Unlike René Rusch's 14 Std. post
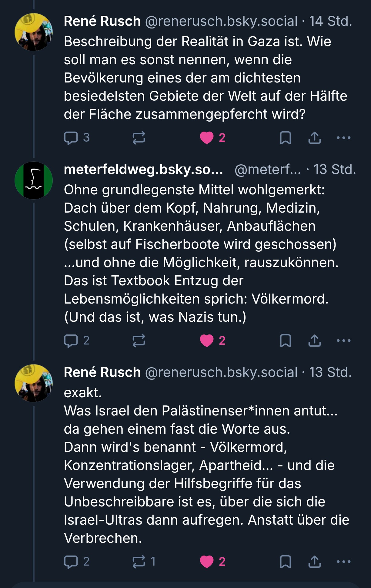This screenshot has height=588, width=371. (207, 138)
